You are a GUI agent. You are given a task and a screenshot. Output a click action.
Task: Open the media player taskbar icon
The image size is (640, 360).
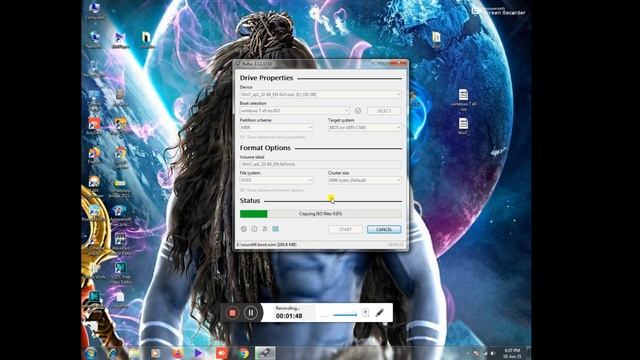click(x=156, y=353)
